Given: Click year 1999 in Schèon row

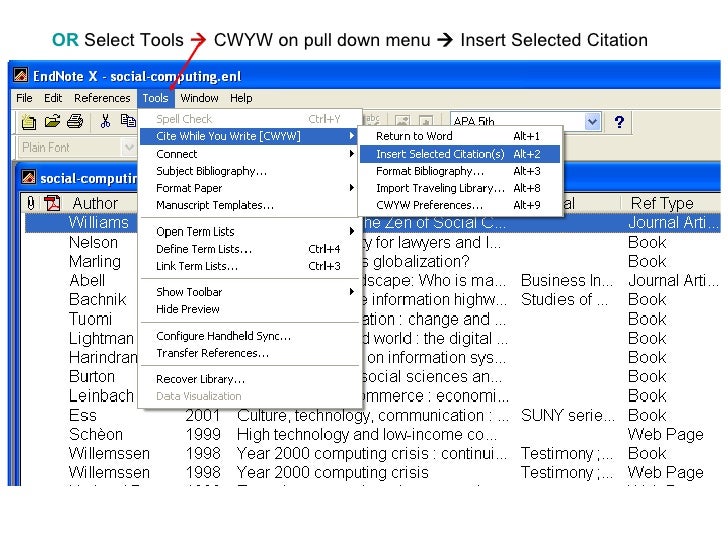Looking at the screenshot, I should click(203, 434).
